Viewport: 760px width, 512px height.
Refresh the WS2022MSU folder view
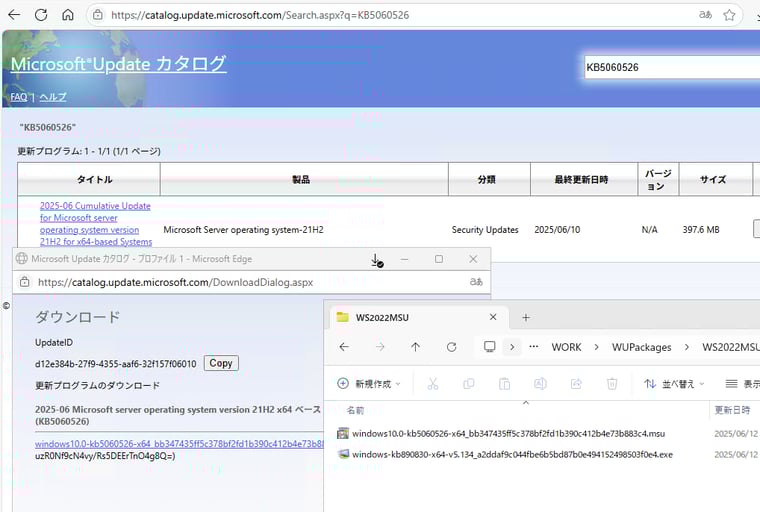451,347
